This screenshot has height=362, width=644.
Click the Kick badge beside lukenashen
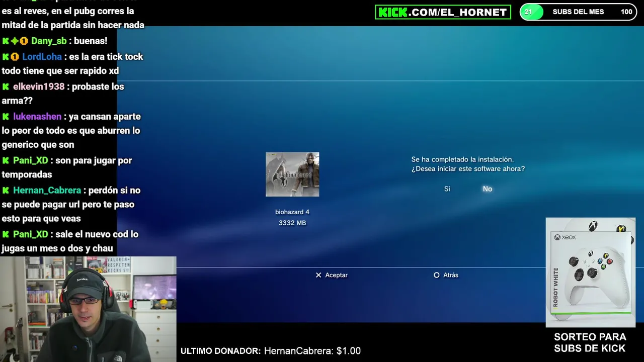(6, 117)
